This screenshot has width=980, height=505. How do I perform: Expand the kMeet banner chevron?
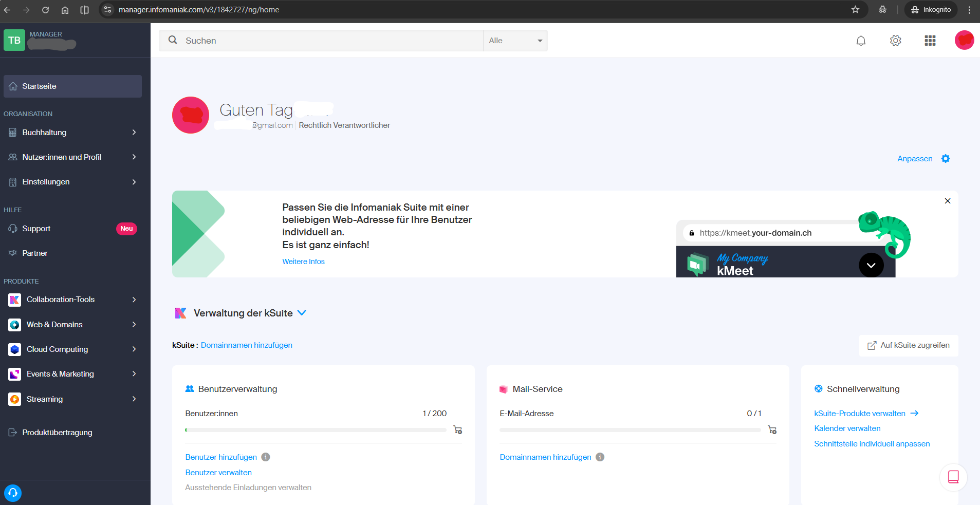click(871, 265)
